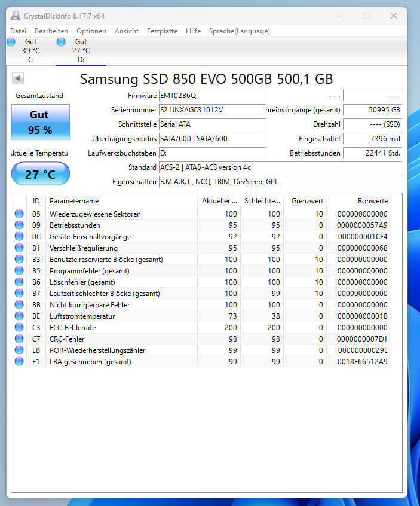Click parameter name Luftstromtemperatur
The width and height of the screenshot is (420, 506).
click(82, 316)
